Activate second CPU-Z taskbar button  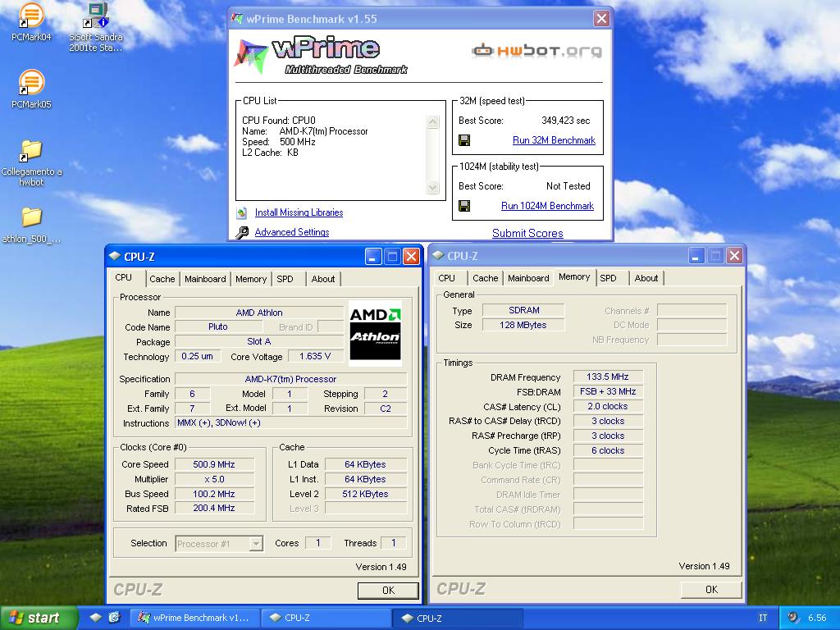pyautogui.click(x=458, y=618)
